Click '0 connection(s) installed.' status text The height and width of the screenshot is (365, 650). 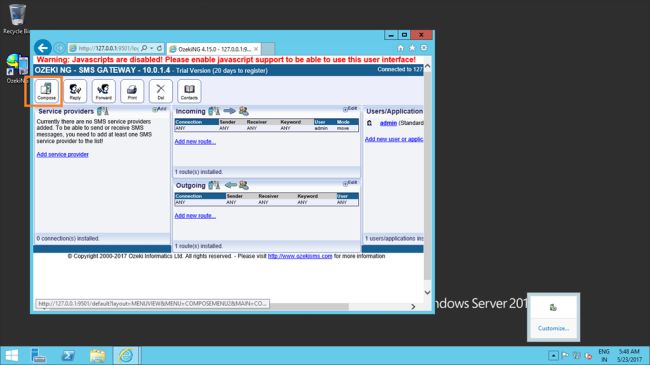[68, 238]
